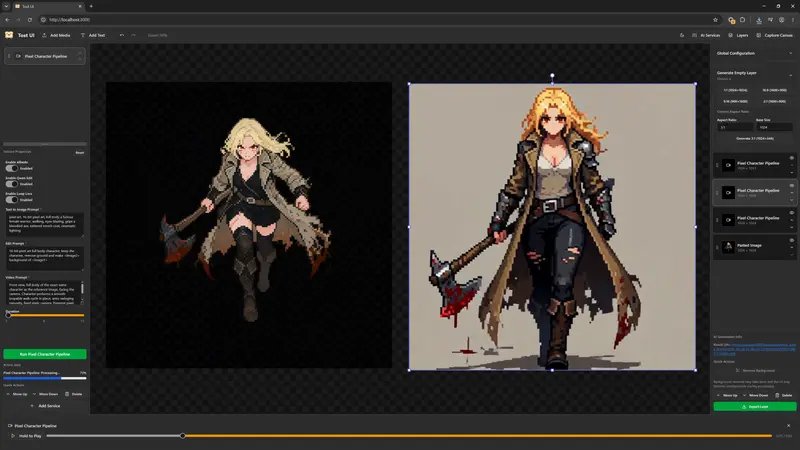Click Add Service plus button
Viewport: 800px width, 450px height.
pyautogui.click(x=45, y=406)
